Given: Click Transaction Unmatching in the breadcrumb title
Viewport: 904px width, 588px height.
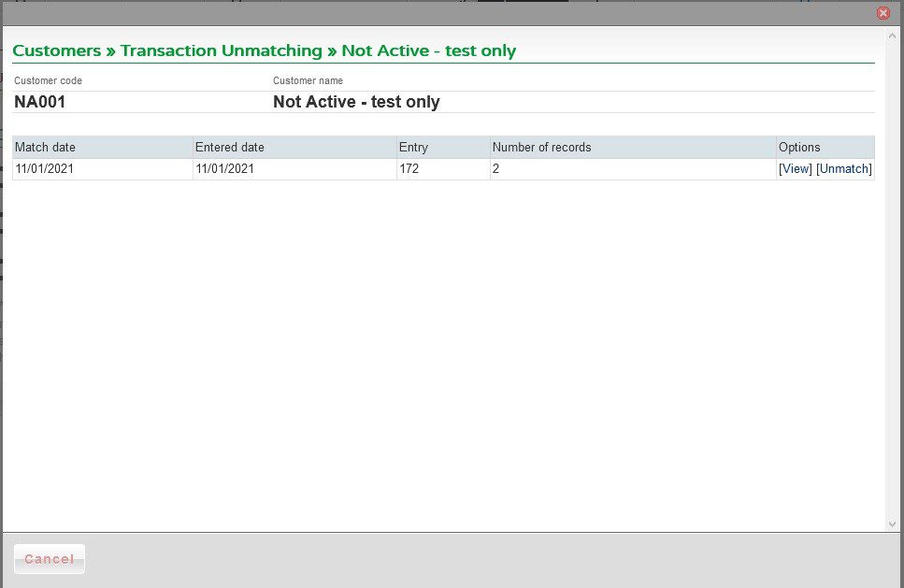Looking at the screenshot, I should point(222,50).
